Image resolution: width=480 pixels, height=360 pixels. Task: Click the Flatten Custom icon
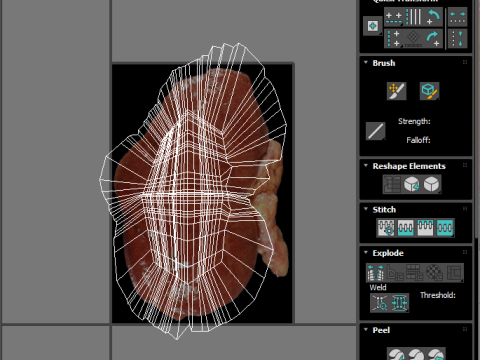point(454,272)
